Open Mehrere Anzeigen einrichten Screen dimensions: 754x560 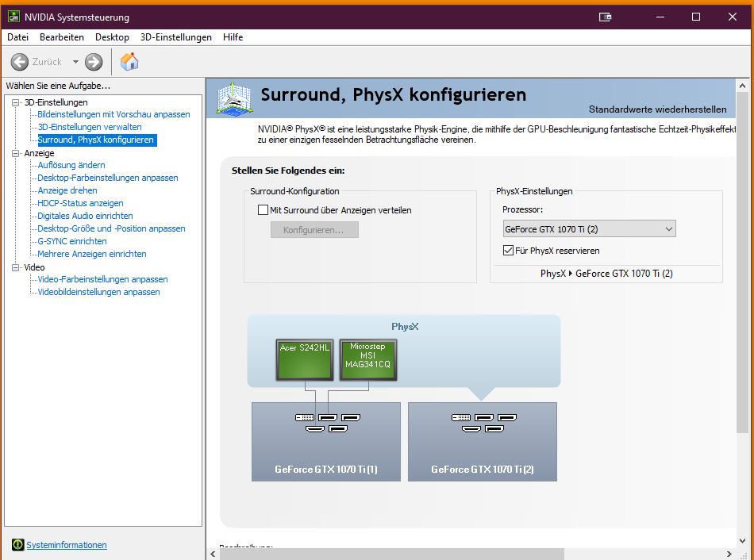[92, 254]
